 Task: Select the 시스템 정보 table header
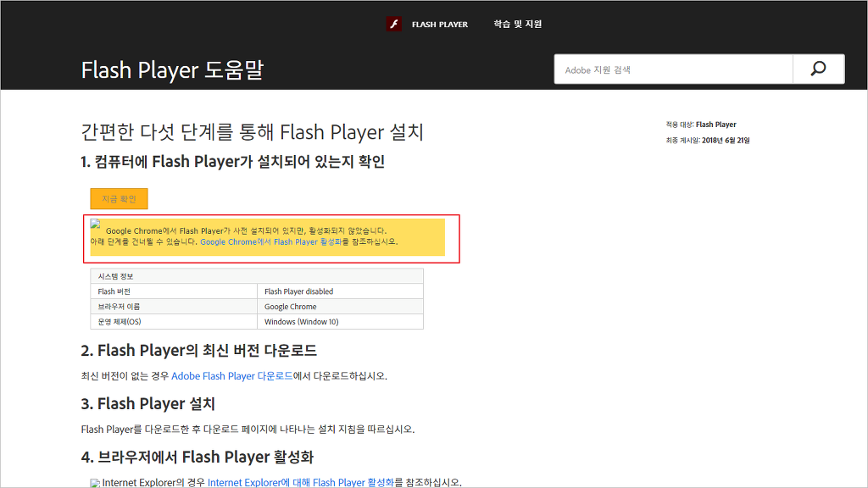[257, 276]
